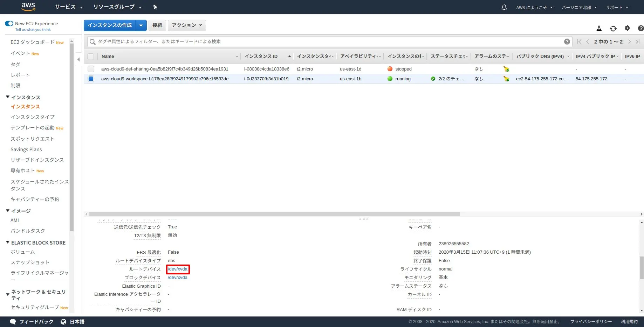Open 利用規約 link in footer
The image size is (644, 327).
(x=629, y=322)
